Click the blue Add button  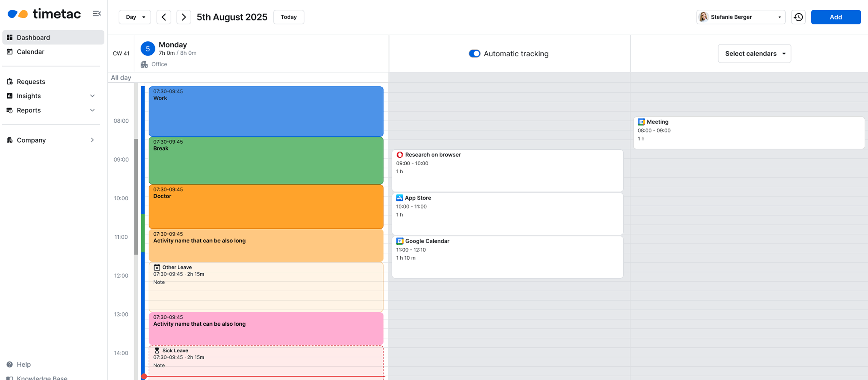pyautogui.click(x=836, y=17)
